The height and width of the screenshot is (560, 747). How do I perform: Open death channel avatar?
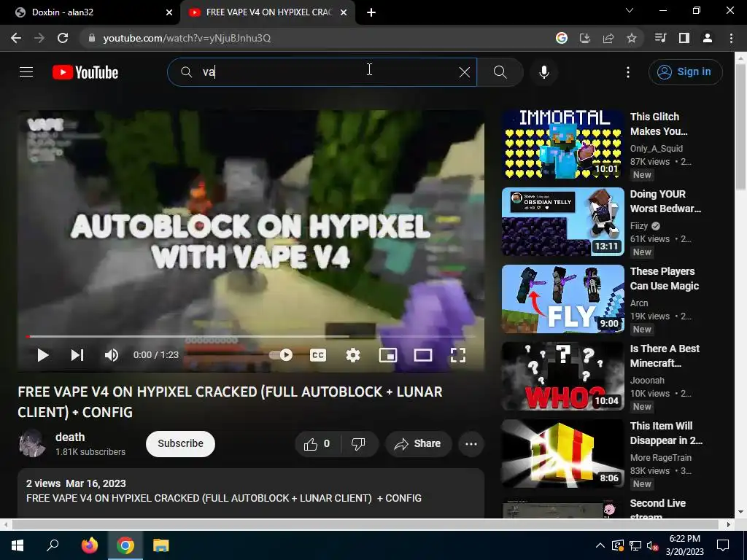[32, 443]
